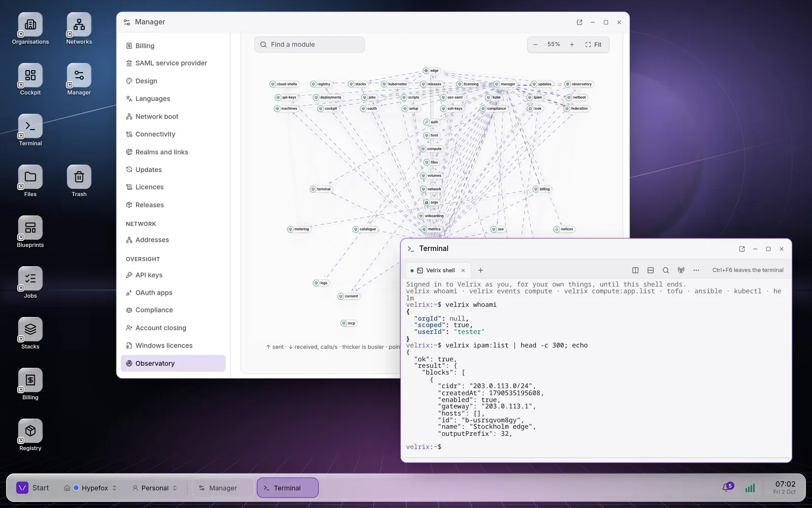Launch Cockpit from the desktop

click(x=30, y=80)
